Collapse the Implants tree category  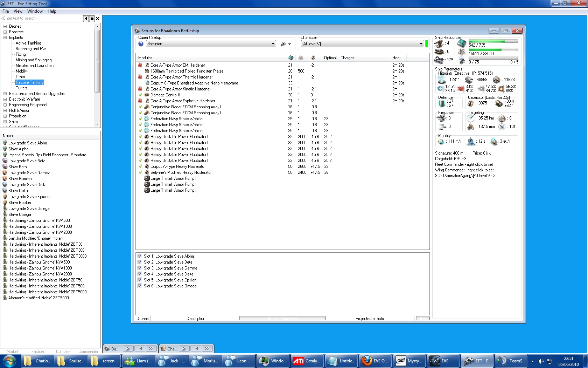click(x=5, y=38)
